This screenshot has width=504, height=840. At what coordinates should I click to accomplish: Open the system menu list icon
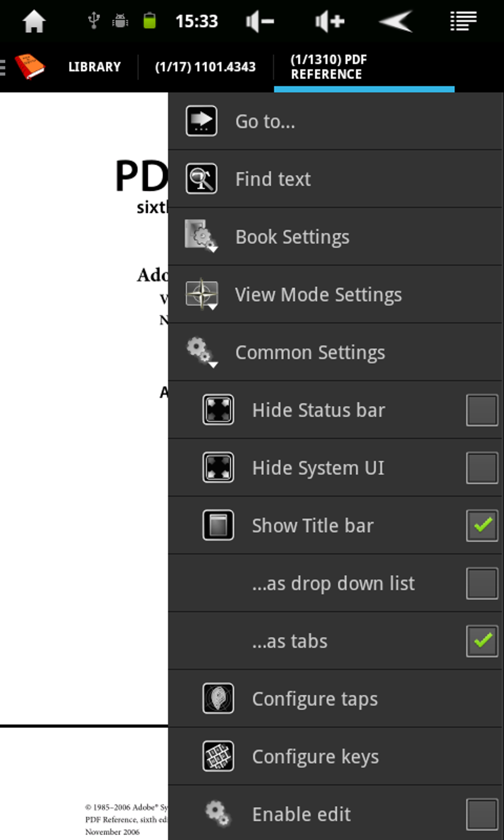click(x=463, y=21)
